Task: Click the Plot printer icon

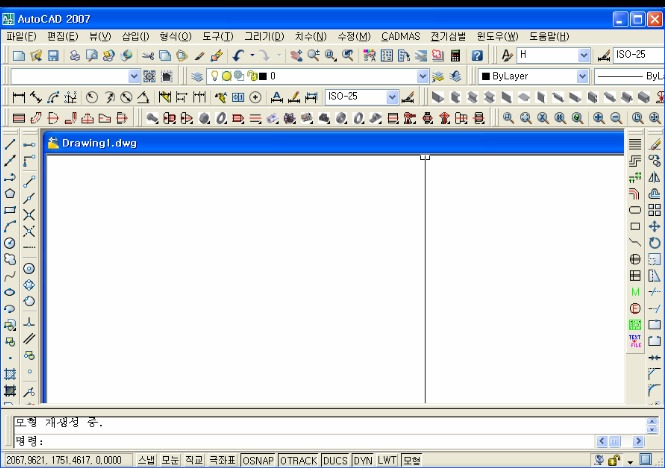Action: pyautogui.click(x=75, y=56)
